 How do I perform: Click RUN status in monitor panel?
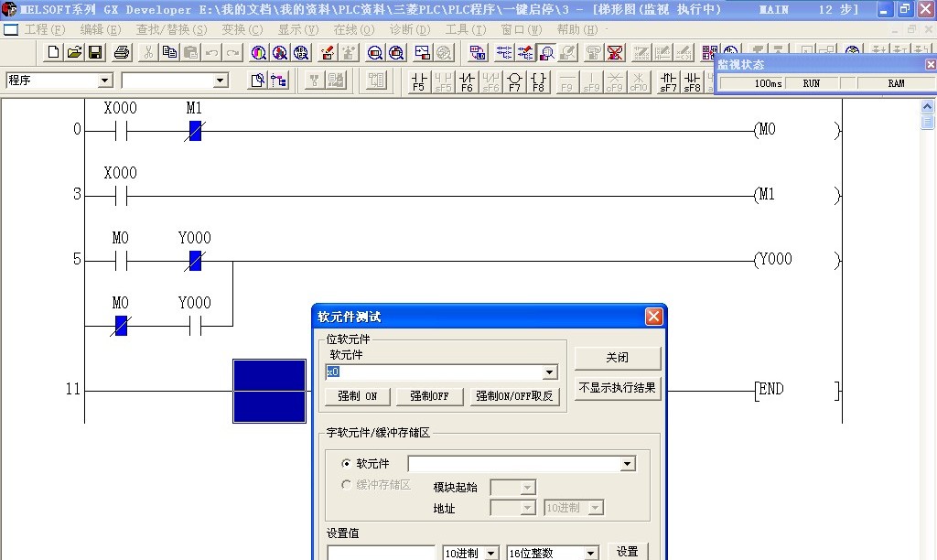[x=812, y=83]
